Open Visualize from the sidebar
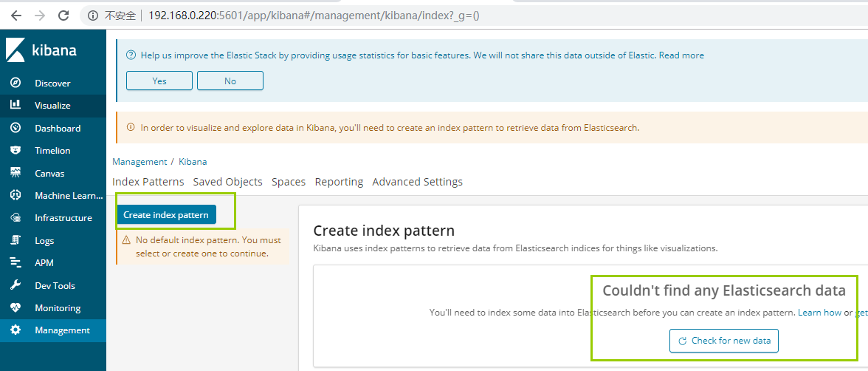The width and height of the screenshot is (868, 371). [52, 106]
